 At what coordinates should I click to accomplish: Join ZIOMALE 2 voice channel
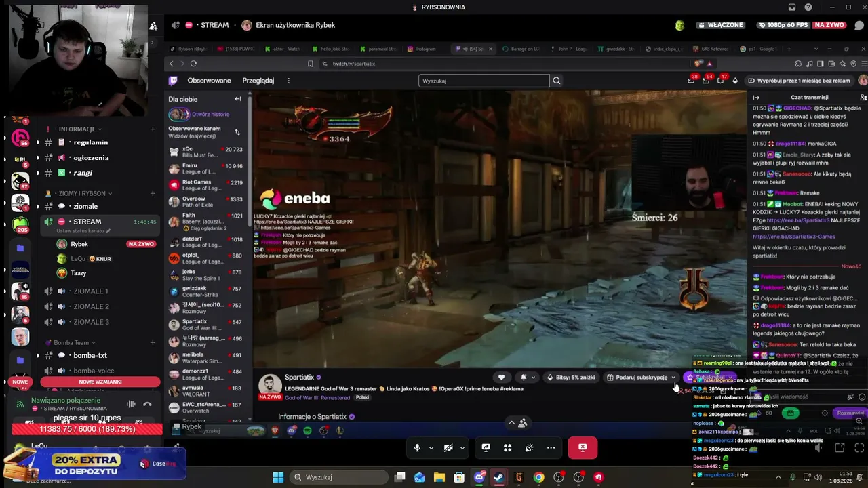pos(91,306)
